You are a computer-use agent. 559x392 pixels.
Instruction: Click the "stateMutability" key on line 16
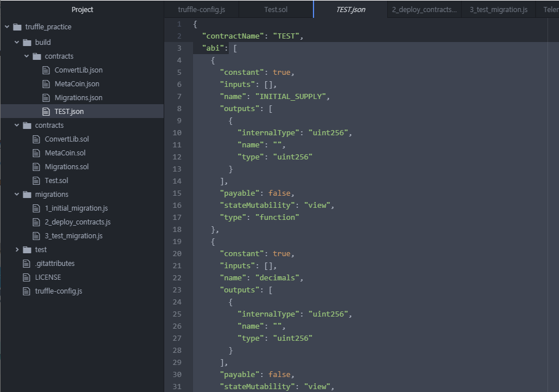coord(258,205)
